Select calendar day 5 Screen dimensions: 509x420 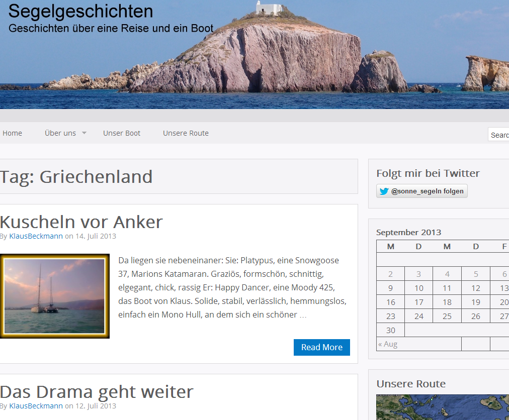[476, 274]
